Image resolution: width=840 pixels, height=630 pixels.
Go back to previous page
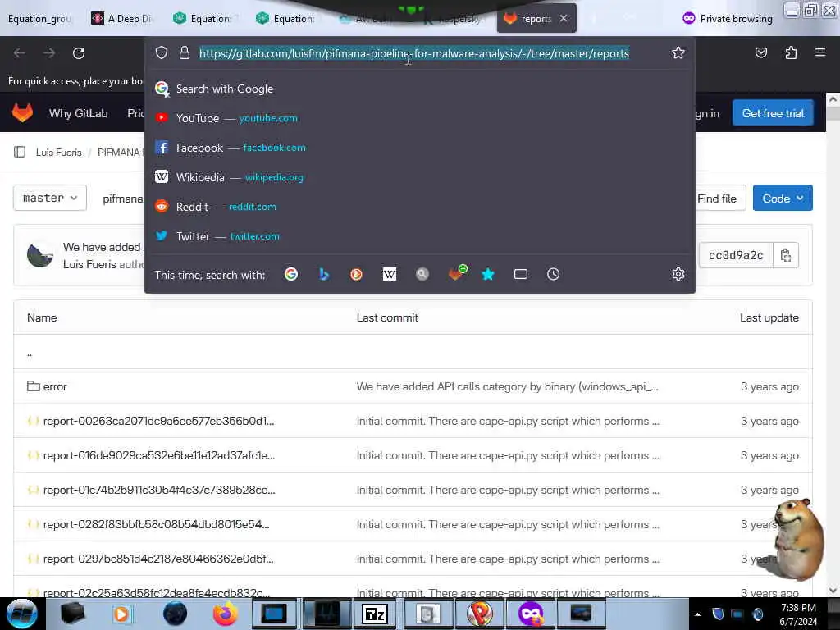(x=20, y=53)
